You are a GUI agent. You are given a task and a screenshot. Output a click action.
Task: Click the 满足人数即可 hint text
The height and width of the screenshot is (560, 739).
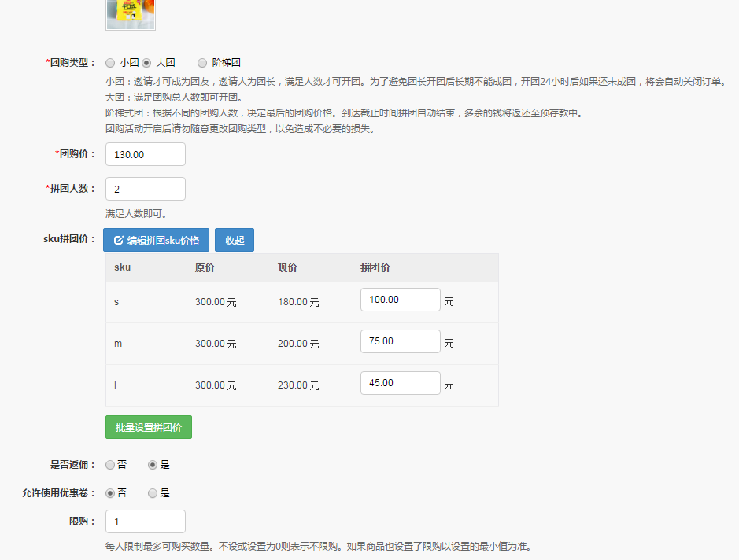136,214
